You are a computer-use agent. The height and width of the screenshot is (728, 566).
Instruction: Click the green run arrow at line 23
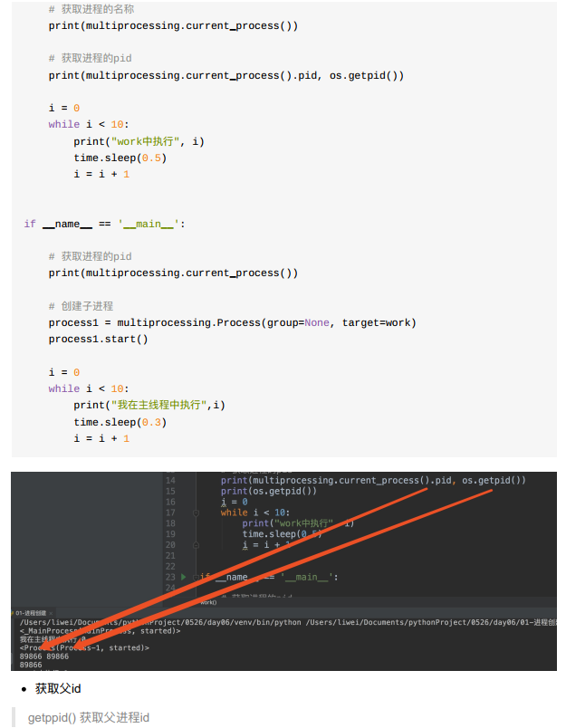184,577
